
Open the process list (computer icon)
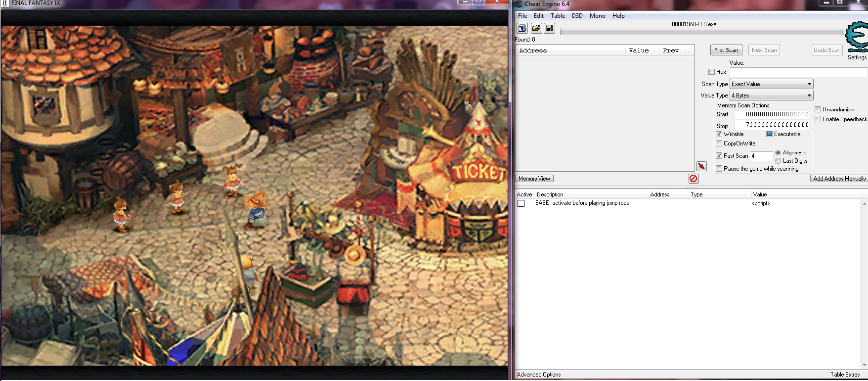[522, 28]
